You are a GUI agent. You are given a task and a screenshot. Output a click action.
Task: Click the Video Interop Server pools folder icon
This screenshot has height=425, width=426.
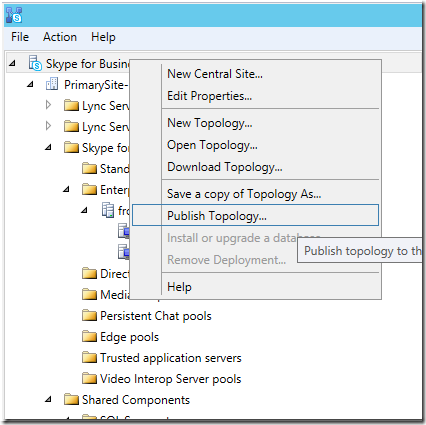(x=89, y=378)
